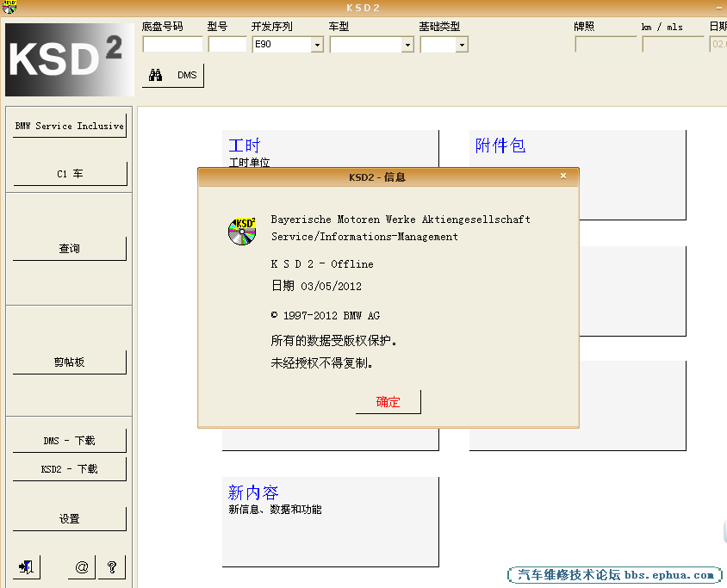Image resolution: width=727 pixels, height=588 pixels.
Task: Click the KSD2 logo image
Action: tap(70, 59)
